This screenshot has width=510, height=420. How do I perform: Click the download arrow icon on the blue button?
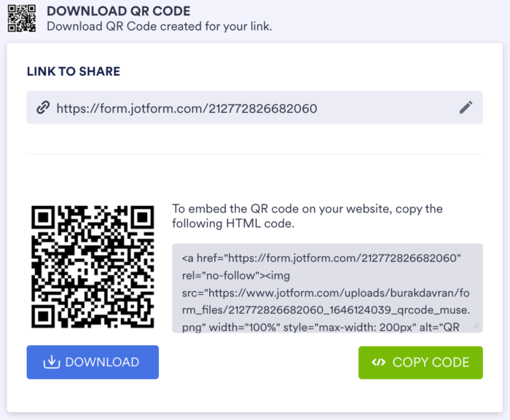[51, 362]
